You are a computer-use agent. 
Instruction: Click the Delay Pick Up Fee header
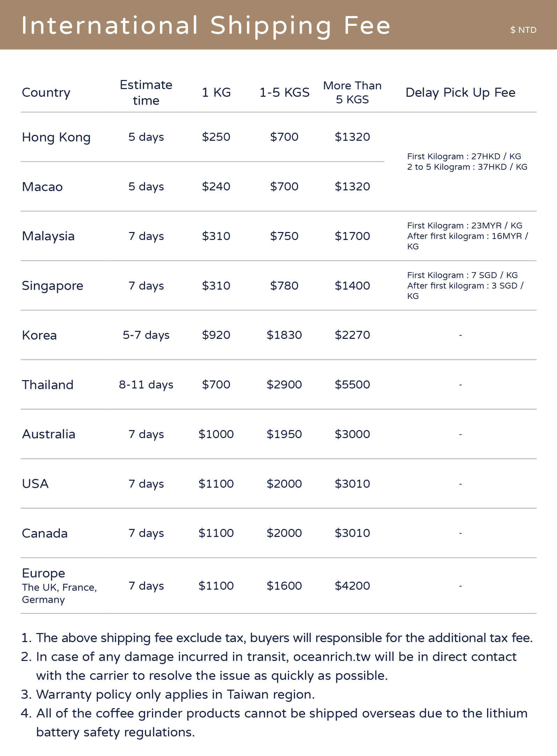(x=460, y=93)
